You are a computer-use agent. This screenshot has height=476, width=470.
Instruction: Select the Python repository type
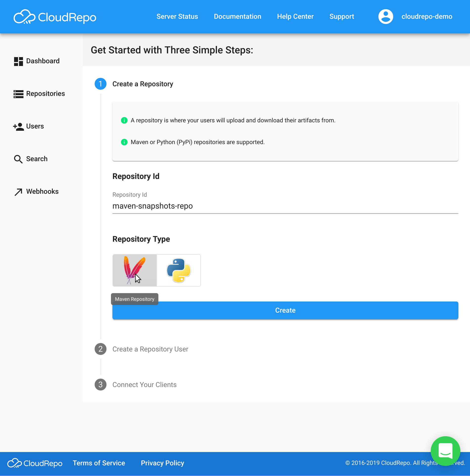tap(179, 270)
